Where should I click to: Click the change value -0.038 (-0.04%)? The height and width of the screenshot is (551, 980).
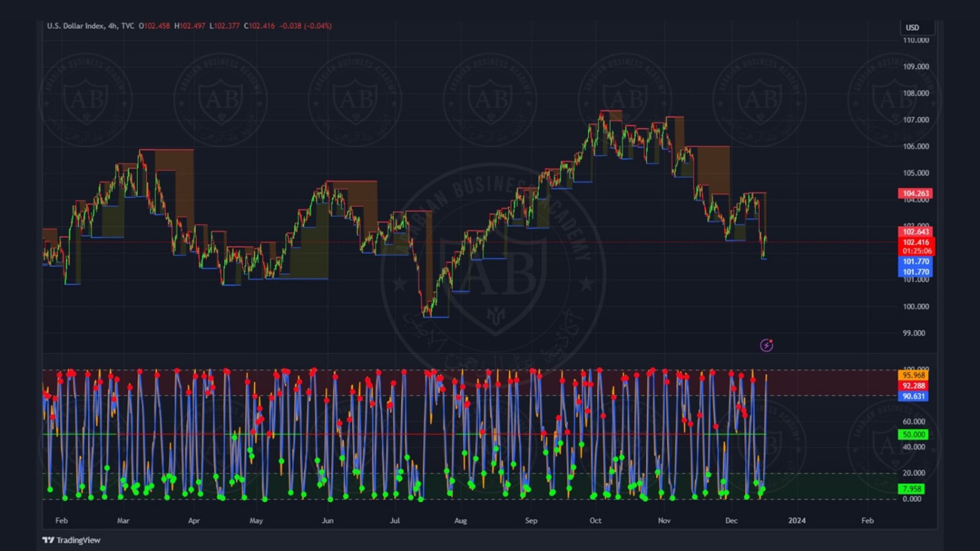click(x=306, y=26)
